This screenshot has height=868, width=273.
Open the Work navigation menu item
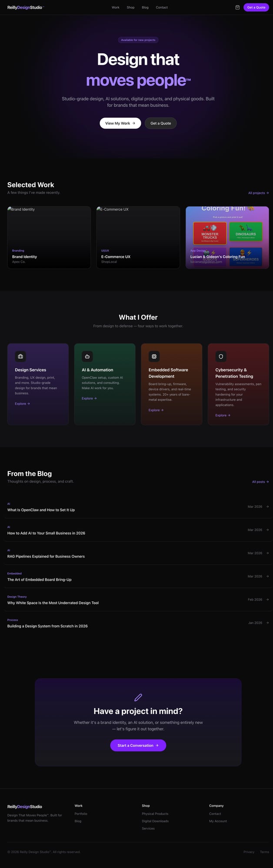tap(115, 7)
